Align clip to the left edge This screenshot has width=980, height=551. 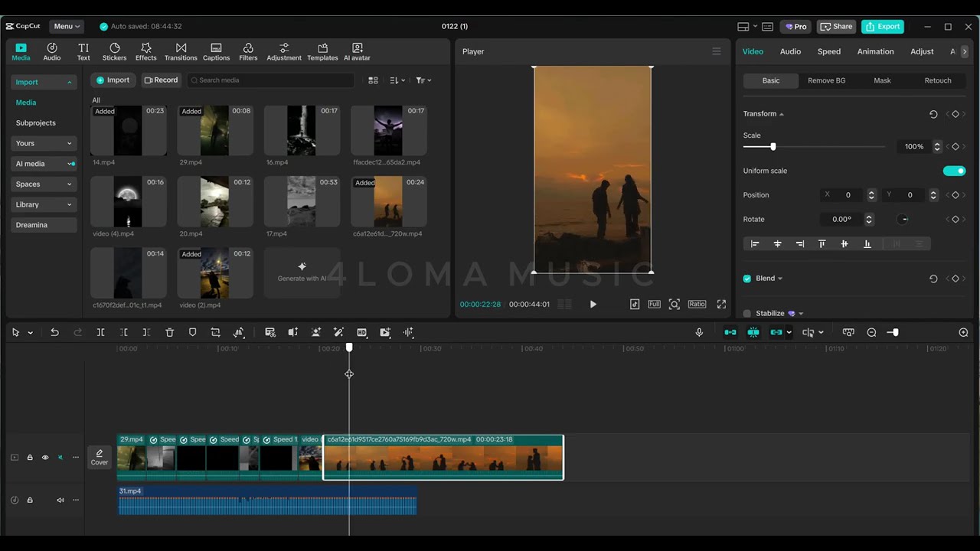[x=755, y=243]
